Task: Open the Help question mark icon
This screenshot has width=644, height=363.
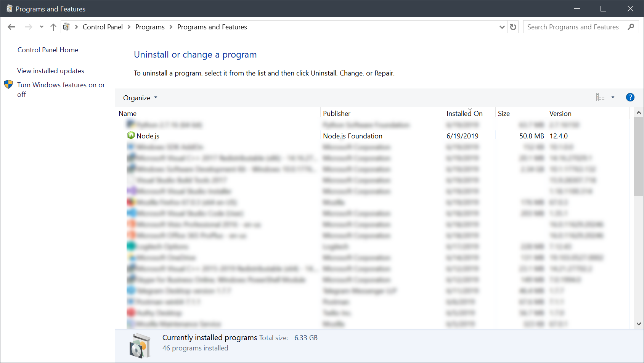Action: (x=630, y=97)
